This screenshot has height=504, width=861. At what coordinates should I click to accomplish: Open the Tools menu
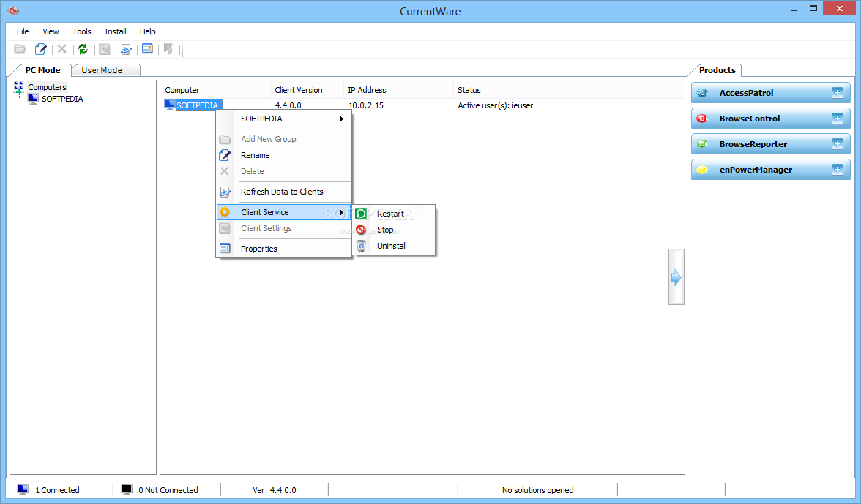pos(82,31)
